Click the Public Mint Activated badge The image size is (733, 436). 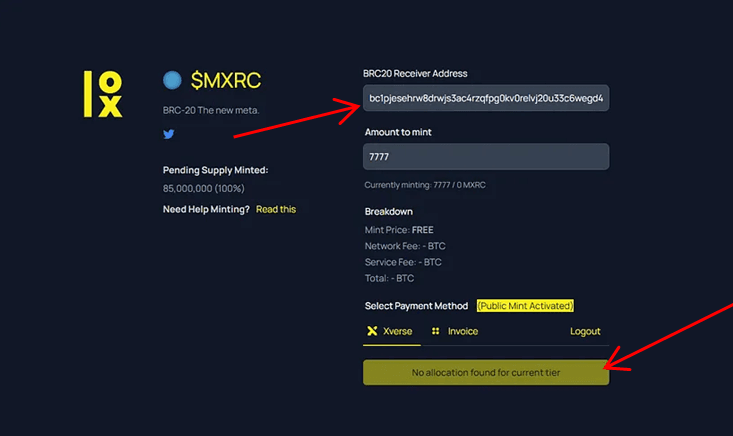click(x=525, y=305)
